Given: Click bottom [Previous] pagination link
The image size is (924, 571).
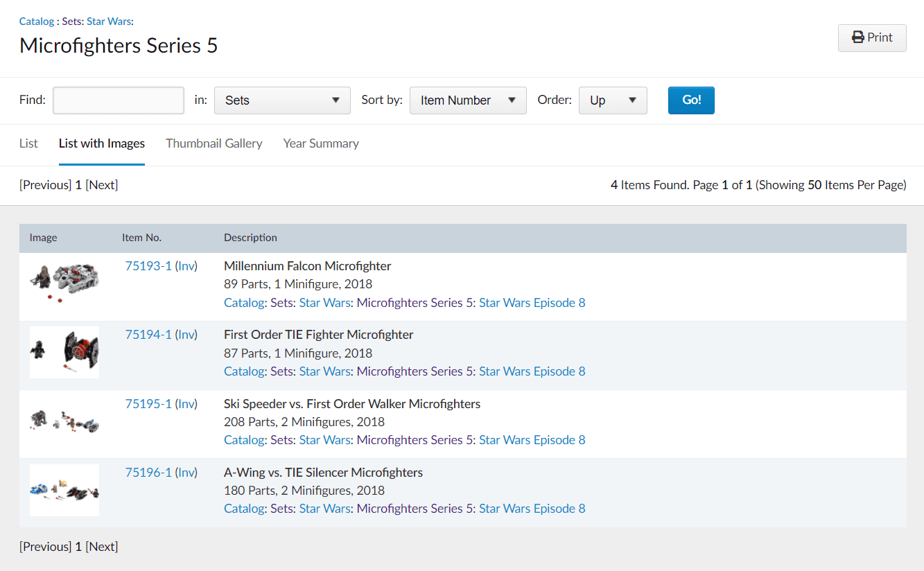Looking at the screenshot, I should pos(46,547).
